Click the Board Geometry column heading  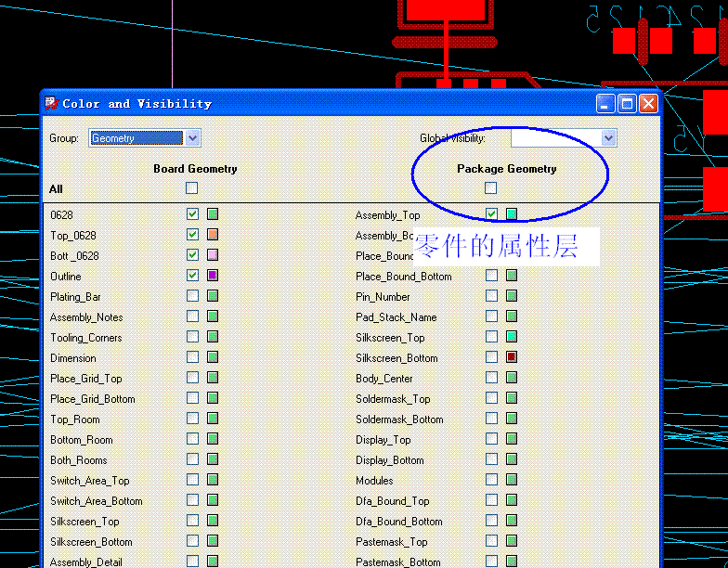point(195,169)
